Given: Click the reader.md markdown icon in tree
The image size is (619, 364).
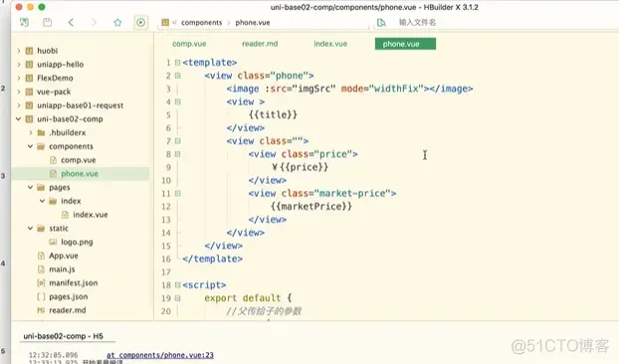Looking at the screenshot, I should [41, 310].
